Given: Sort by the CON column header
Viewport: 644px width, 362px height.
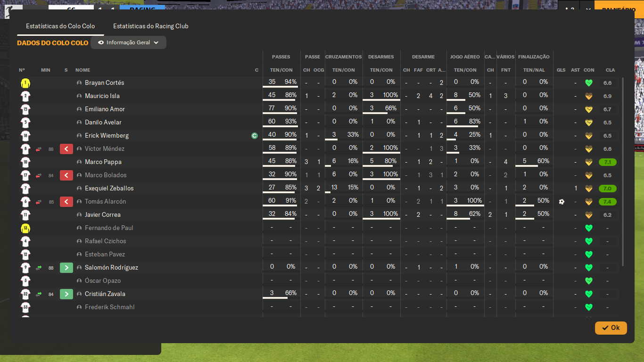Looking at the screenshot, I should tap(589, 70).
